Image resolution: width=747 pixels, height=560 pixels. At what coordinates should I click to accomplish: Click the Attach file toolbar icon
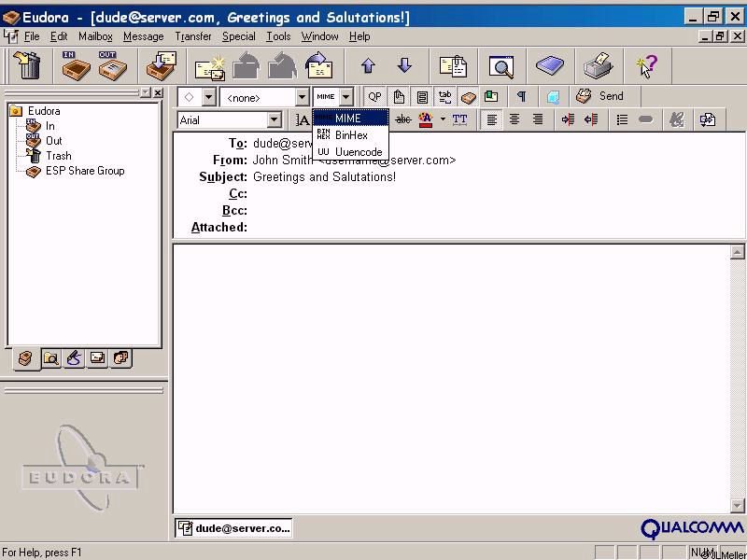453,65
